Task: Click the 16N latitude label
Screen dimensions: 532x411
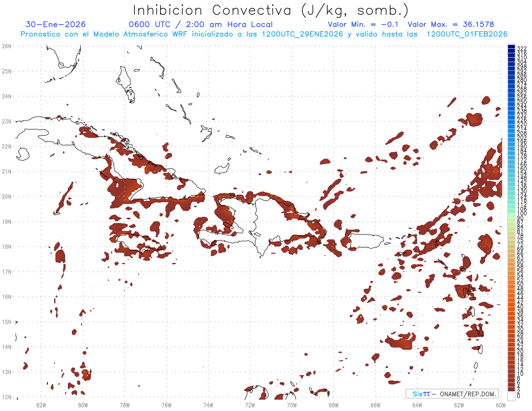Action: pyautogui.click(x=6, y=297)
